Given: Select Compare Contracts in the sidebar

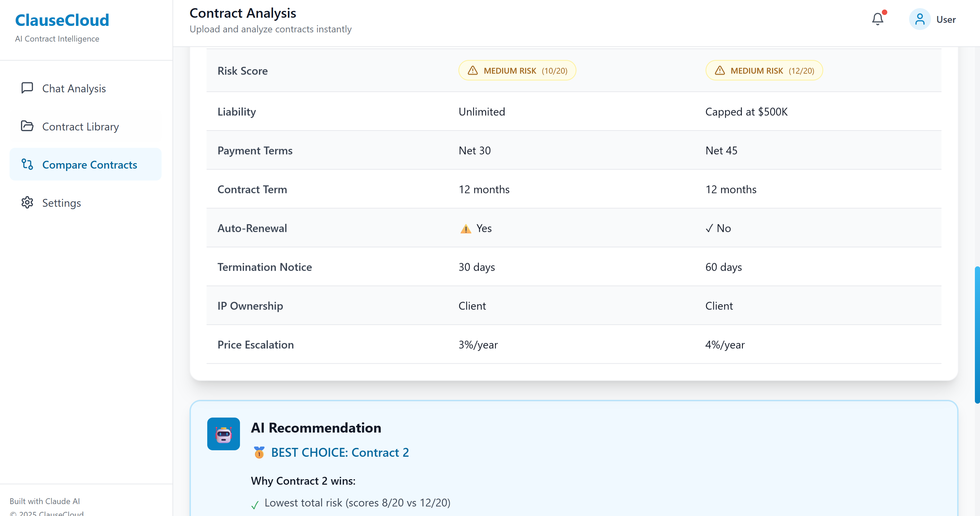Looking at the screenshot, I should click(89, 165).
